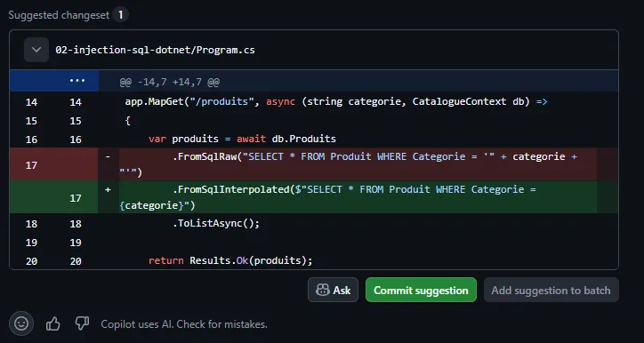This screenshot has height=343, width=644.
Task: Click the 'Suggested changeset' heading
Action: [x=59, y=15]
